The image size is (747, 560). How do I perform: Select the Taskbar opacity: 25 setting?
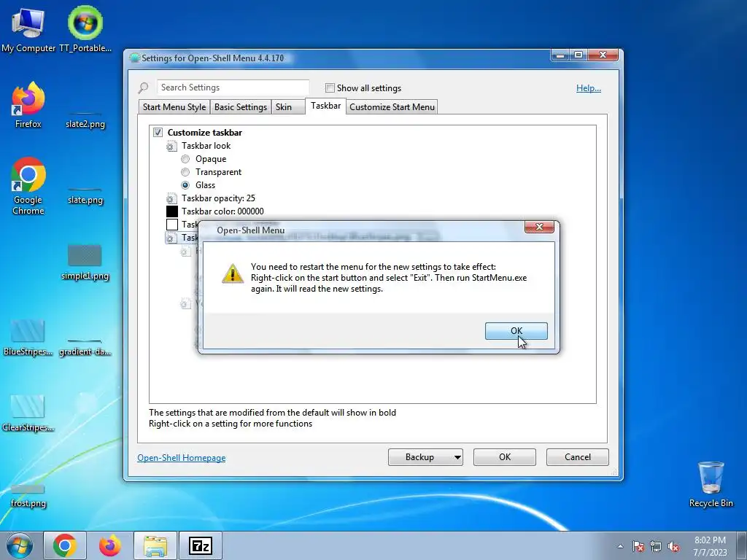click(x=218, y=198)
